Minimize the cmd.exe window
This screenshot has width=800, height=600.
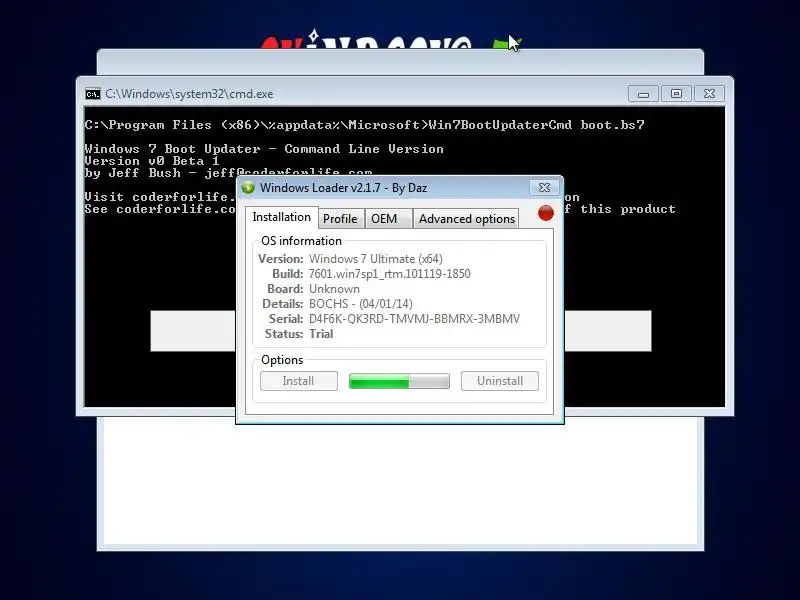643,94
